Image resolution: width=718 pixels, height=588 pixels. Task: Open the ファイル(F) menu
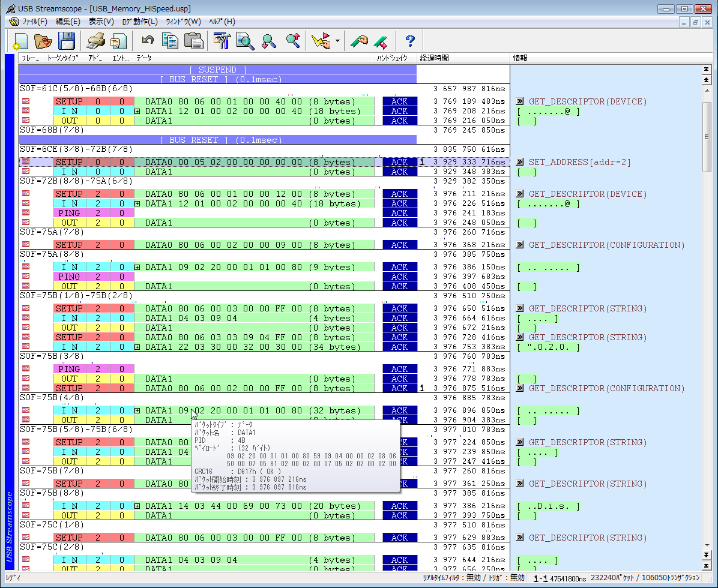tap(35, 22)
